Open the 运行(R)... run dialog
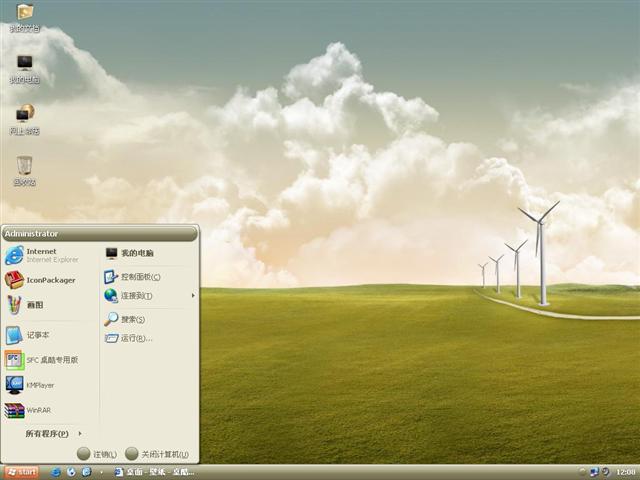 tap(133, 338)
